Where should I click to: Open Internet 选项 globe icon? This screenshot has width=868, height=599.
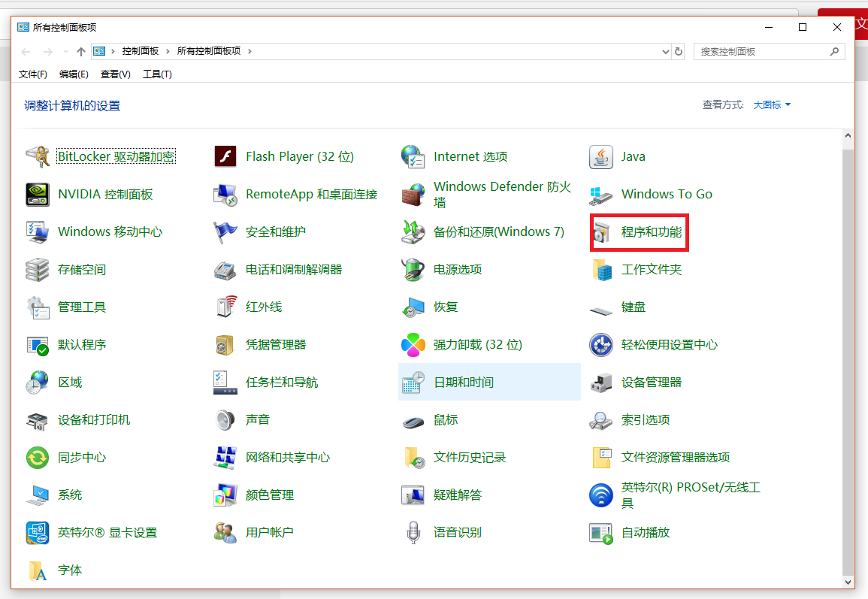[x=413, y=156]
